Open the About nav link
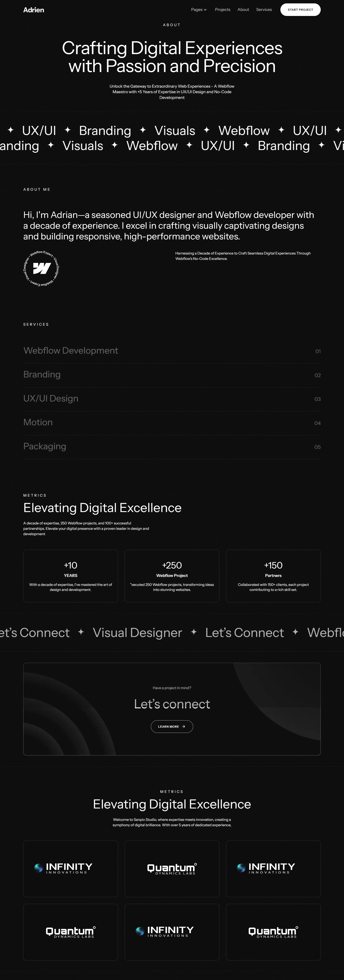The image size is (344, 980). 243,10
